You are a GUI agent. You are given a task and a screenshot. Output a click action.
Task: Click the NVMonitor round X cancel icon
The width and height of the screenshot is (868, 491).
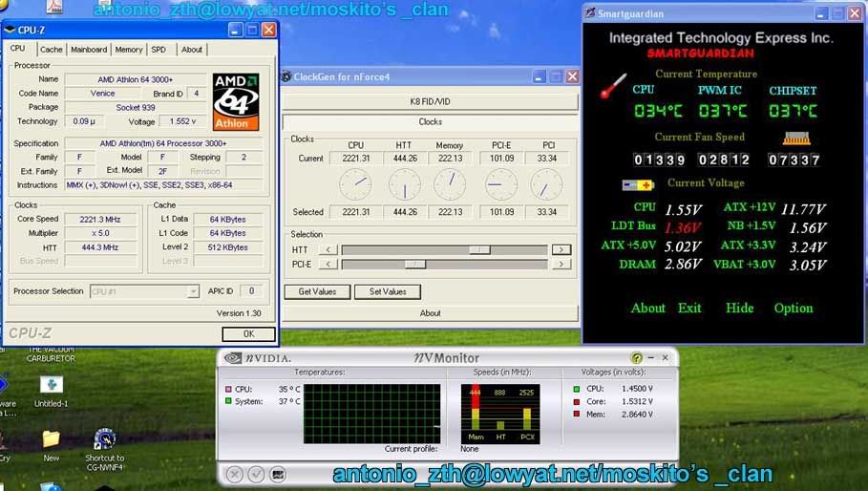[234, 474]
